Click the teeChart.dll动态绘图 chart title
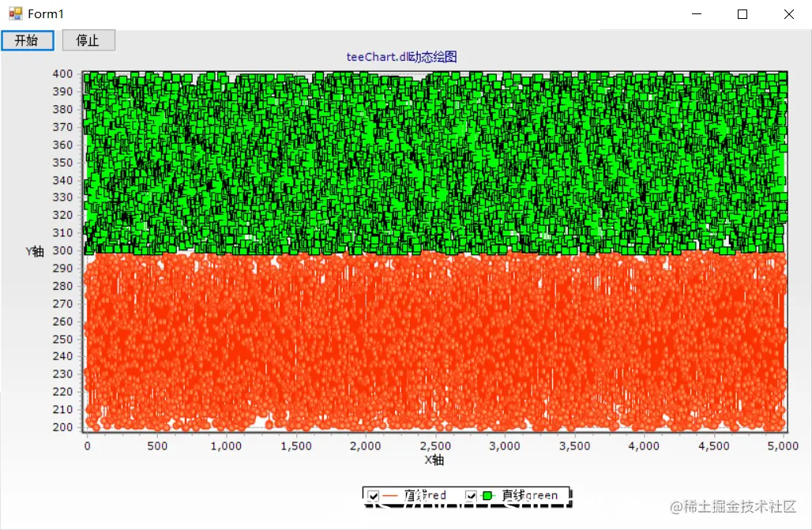Image resolution: width=812 pixels, height=530 pixels. point(401,56)
